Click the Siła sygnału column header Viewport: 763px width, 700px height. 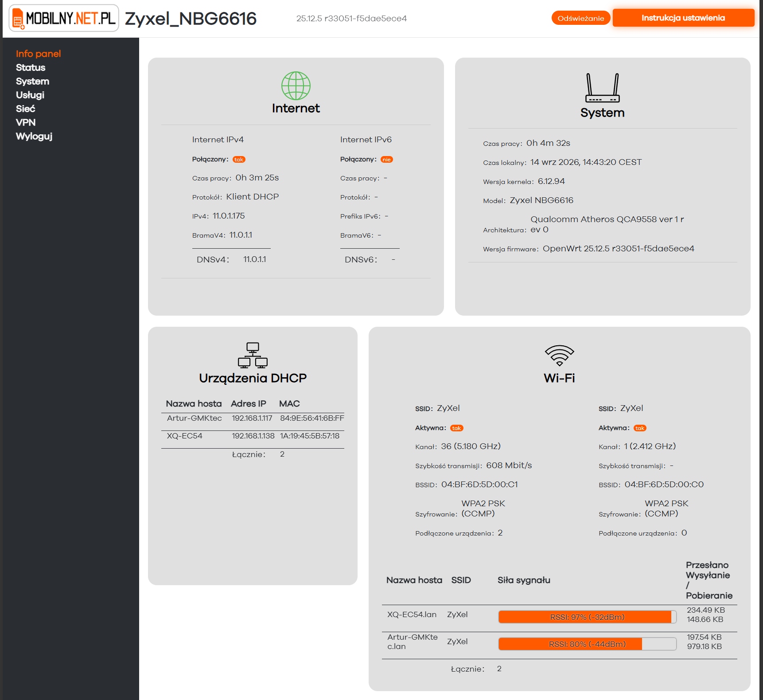click(x=524, y=580)
